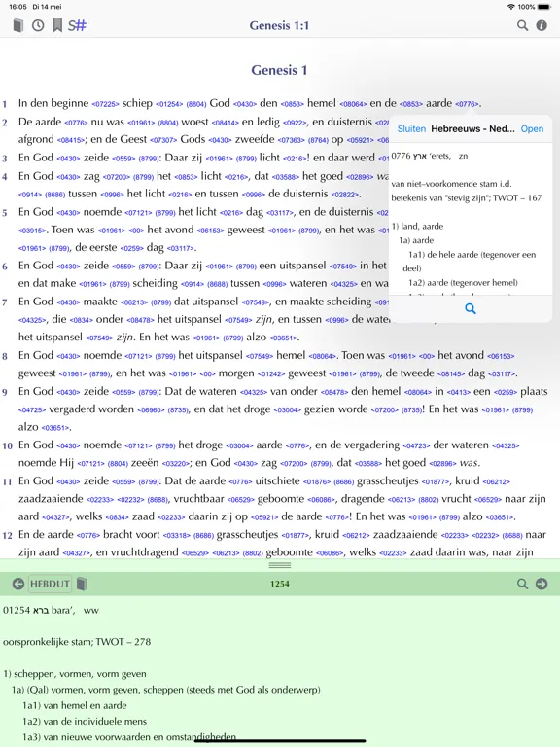
Task: Open Strong's link 01876 after uitschiete
Action: pos(317,481)
